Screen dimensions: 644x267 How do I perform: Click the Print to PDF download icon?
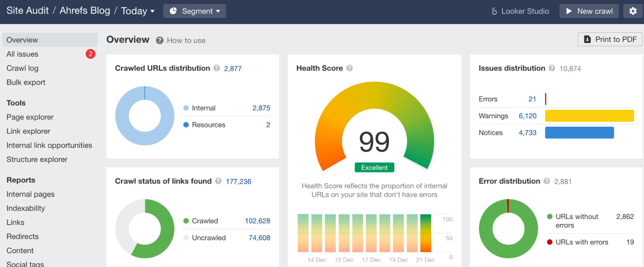[x=588, y=39]
